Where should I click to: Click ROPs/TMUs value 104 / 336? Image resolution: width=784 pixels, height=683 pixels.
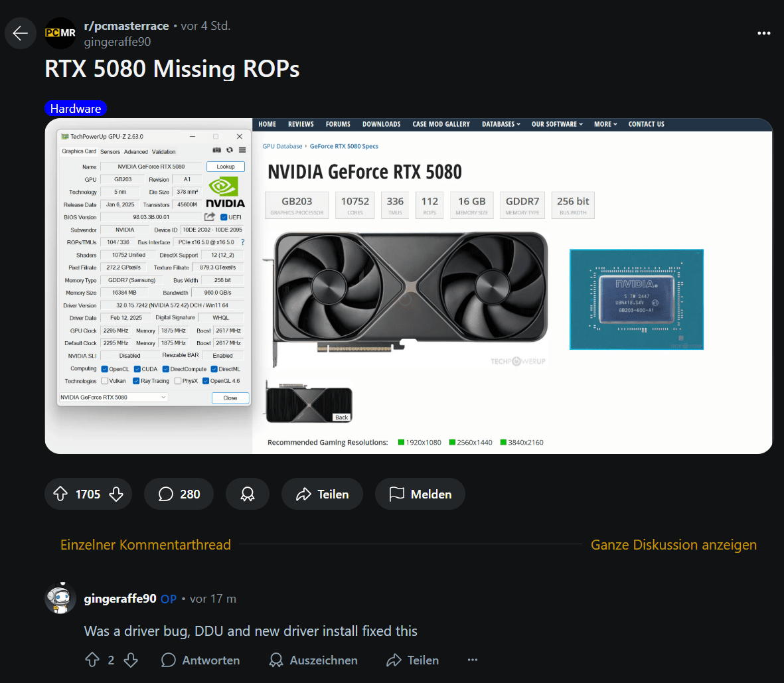[x=118, y=242]
